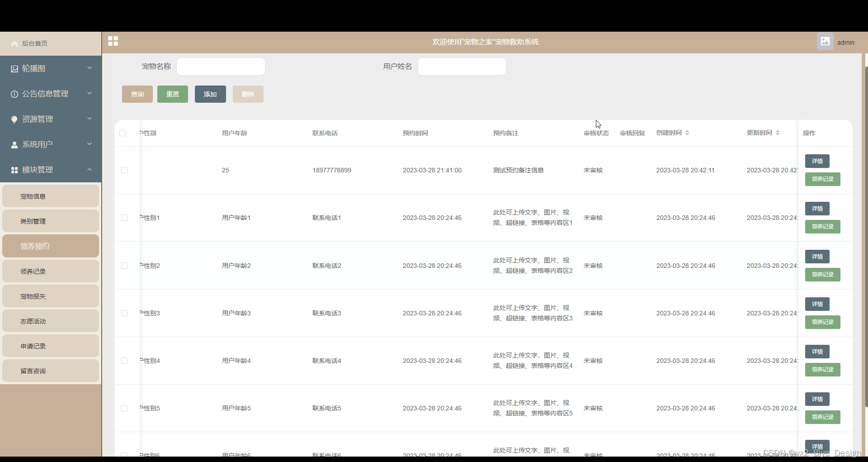Check the row containing 联系电话2

point(124,266)
